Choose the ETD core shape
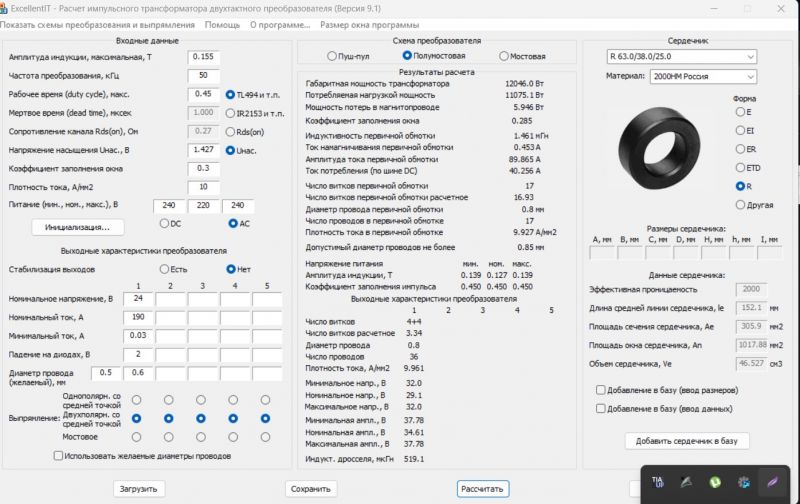Image resolution: width=800 pixels, height=504 pixels. click(741, 167)
